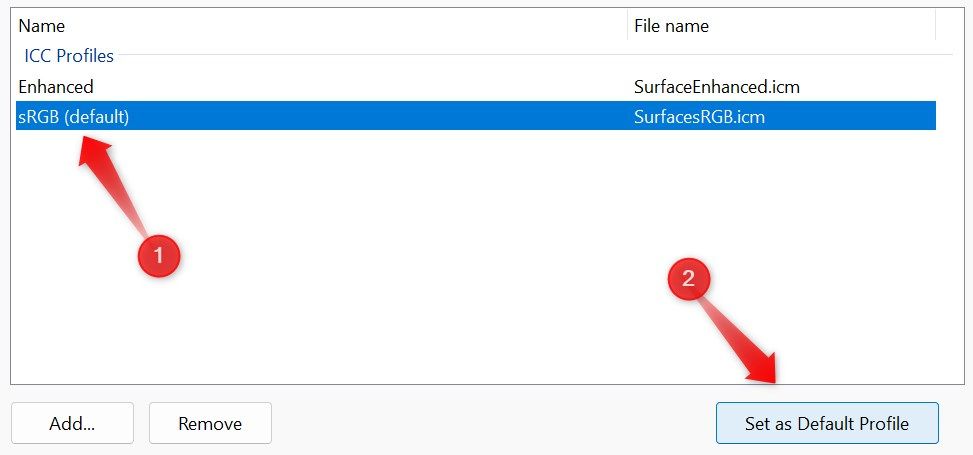The height and width of the screenshot is (455, 973).
Task: Open the Add... profile dialog
Action: tap(72, 423)
